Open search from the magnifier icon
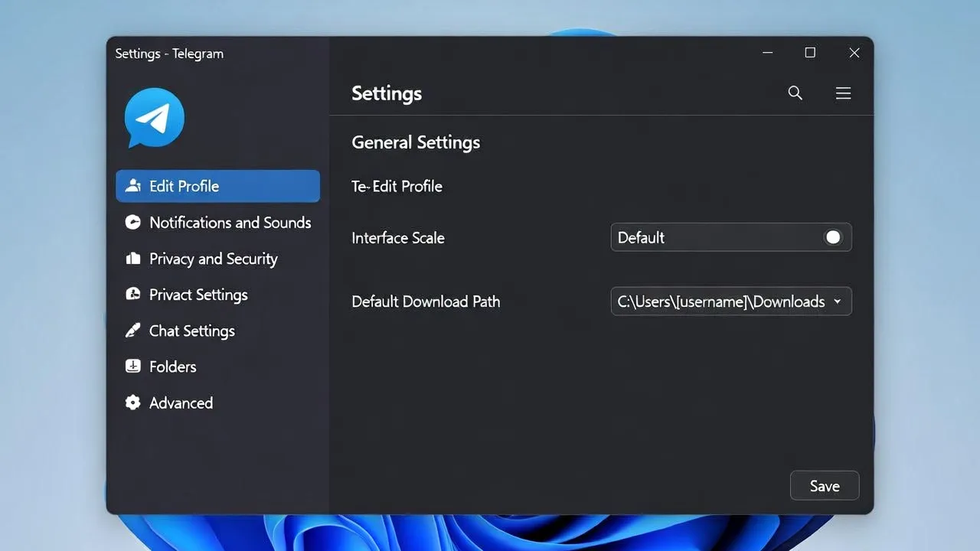 coord(795,93)
